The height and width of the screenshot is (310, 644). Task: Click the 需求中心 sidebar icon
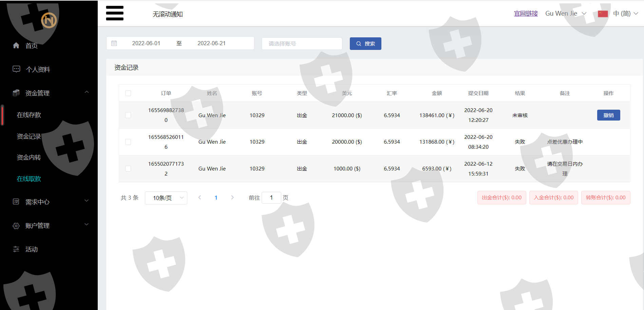(x=16, y=202)
